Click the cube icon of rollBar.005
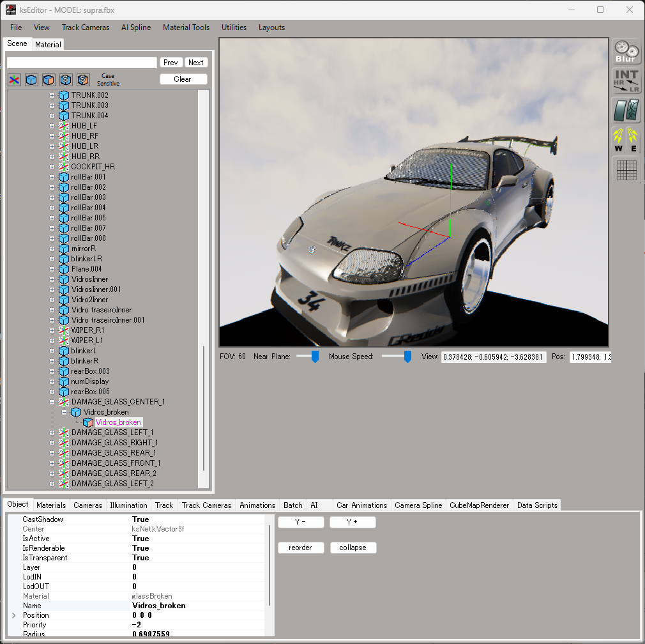Viewport: 645px width, 644px height. point(64,218)
